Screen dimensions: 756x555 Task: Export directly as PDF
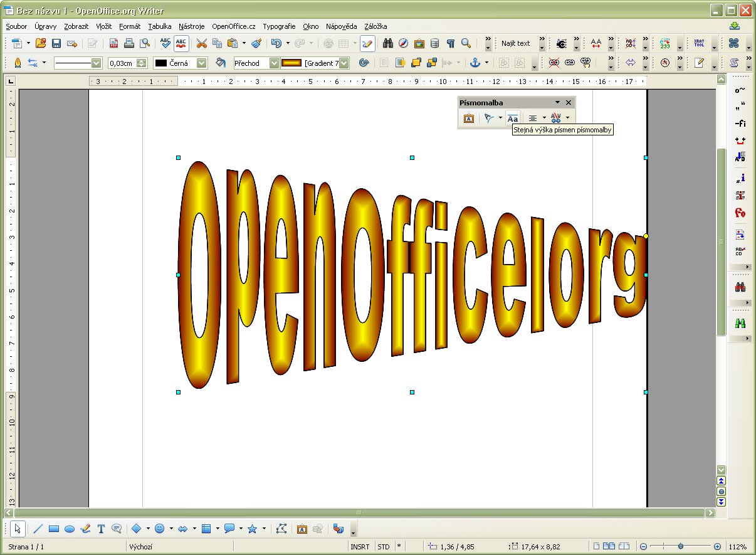coord(113,43)
